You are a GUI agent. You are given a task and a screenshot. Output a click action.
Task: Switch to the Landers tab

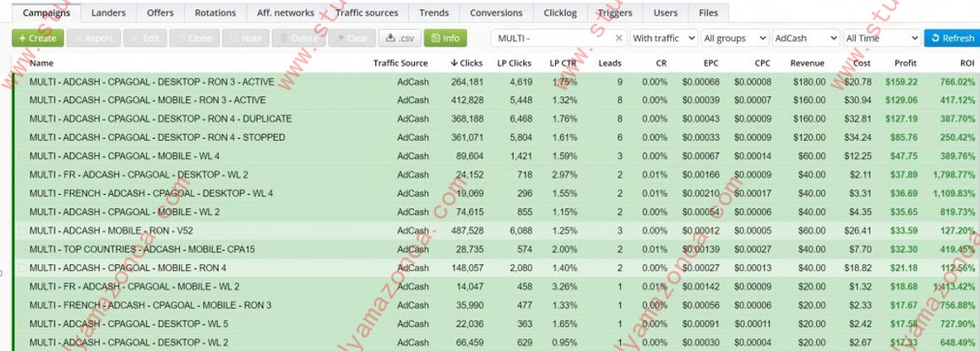(108, 13)
